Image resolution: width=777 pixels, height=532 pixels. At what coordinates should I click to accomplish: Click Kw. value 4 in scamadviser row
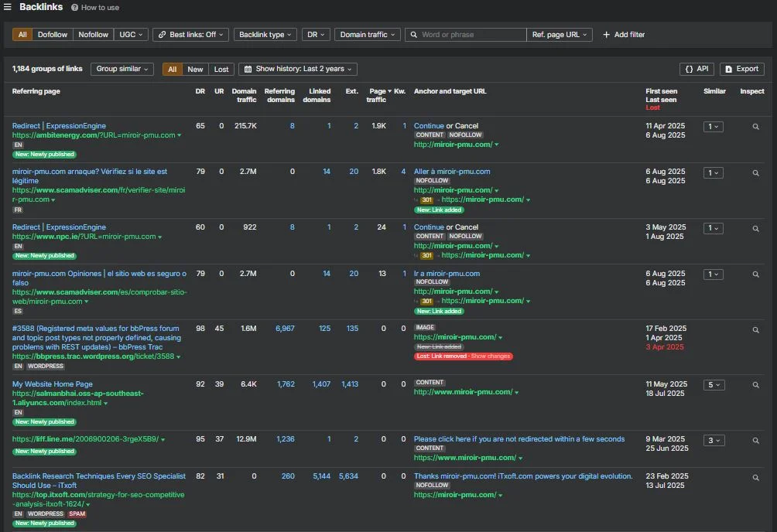(x=403, y=172)
